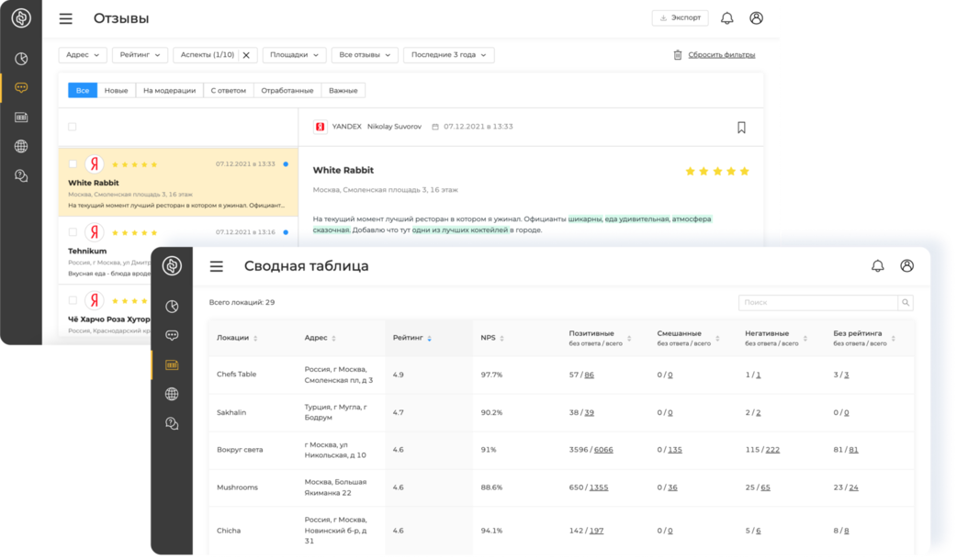Open the Последние 3 года dropdown
957x560 pixels.
[448, 55]
